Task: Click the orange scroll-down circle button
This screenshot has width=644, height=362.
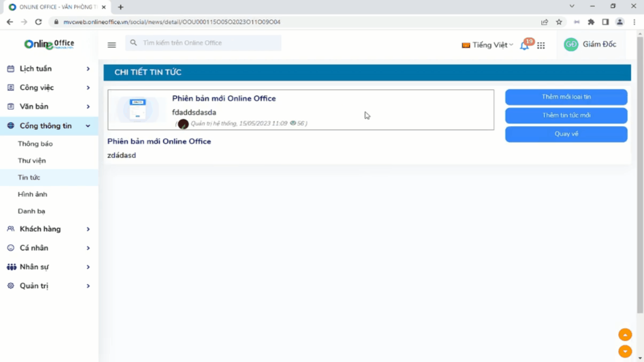Action: 625,351
